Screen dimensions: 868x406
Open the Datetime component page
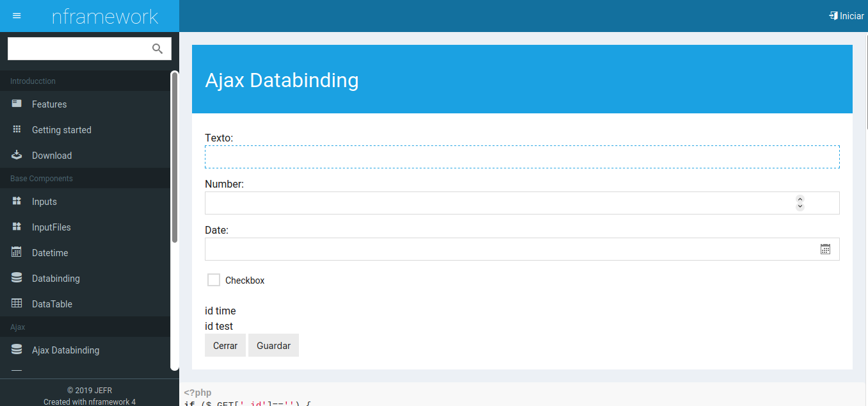tap(85, 252)
